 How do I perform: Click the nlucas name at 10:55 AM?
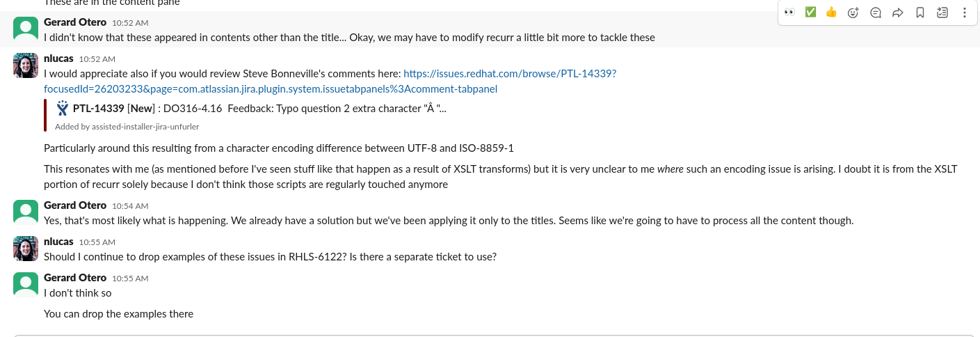point(58,242)
